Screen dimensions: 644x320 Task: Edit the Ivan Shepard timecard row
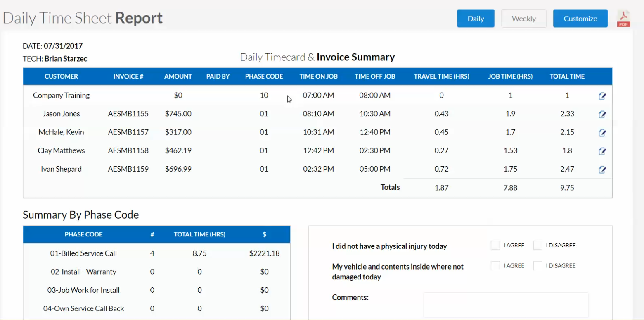coord(602,170)
